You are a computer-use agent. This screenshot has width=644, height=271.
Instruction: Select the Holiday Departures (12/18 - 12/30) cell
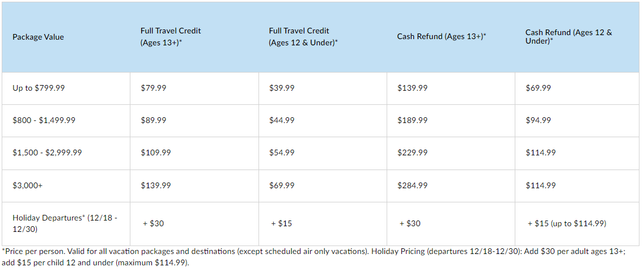65,224
